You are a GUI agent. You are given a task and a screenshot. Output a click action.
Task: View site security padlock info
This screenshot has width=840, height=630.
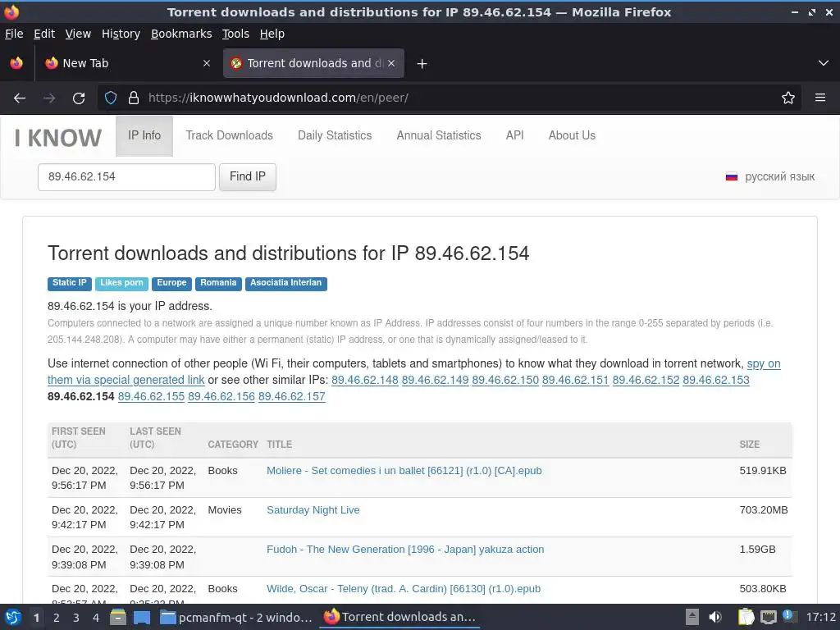point(134,98)
